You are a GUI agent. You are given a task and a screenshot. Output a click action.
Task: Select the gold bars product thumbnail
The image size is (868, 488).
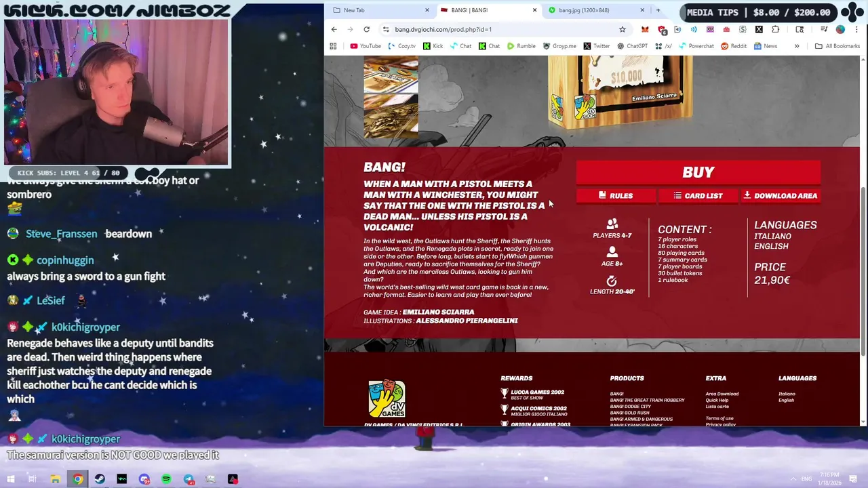(391, 117)
